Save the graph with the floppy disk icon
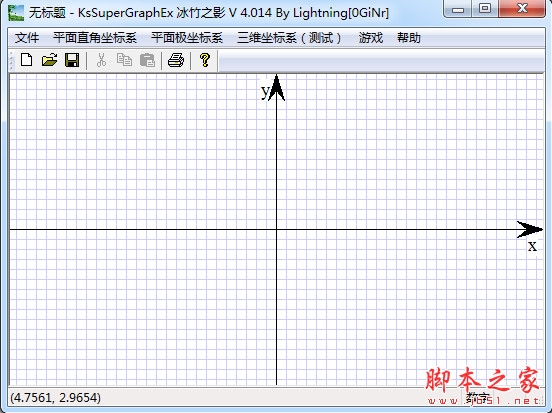Image resolution: width=552 pixels, height=413 pixels. pos(72,60)
